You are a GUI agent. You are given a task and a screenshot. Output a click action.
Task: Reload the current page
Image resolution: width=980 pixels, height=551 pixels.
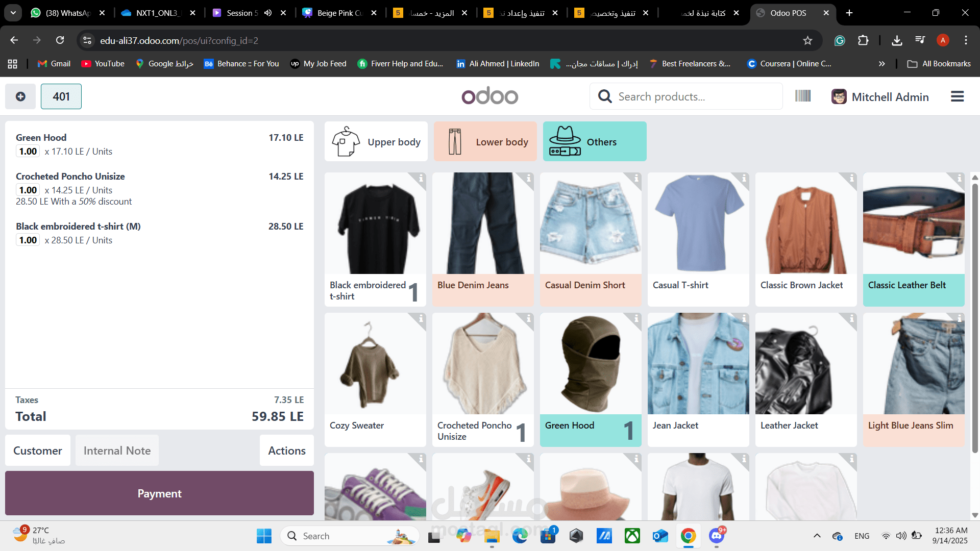[60, 40]
